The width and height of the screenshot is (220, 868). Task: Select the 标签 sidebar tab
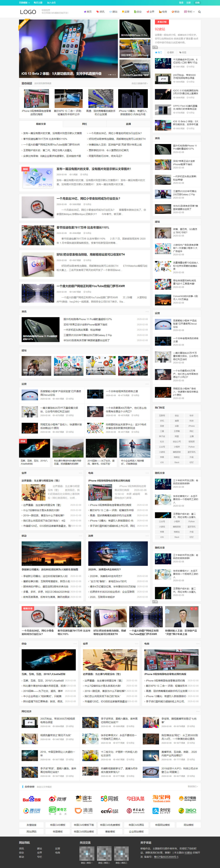(183, 53)
